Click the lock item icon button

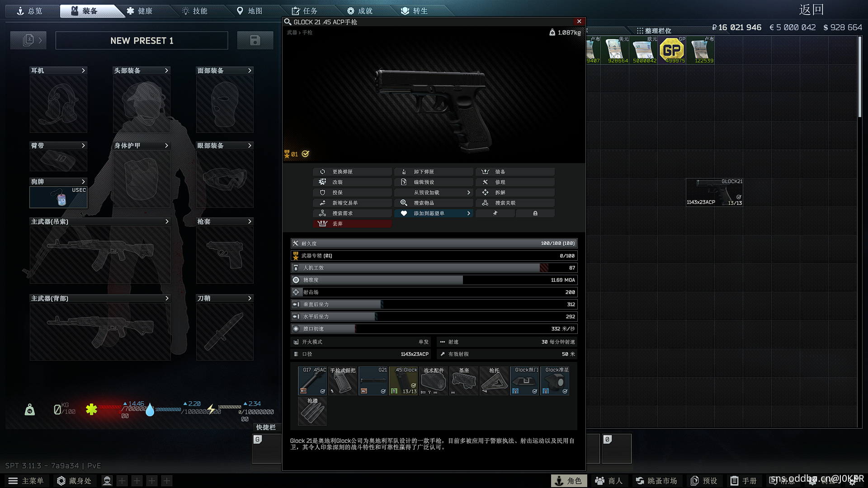pos(535,213)
